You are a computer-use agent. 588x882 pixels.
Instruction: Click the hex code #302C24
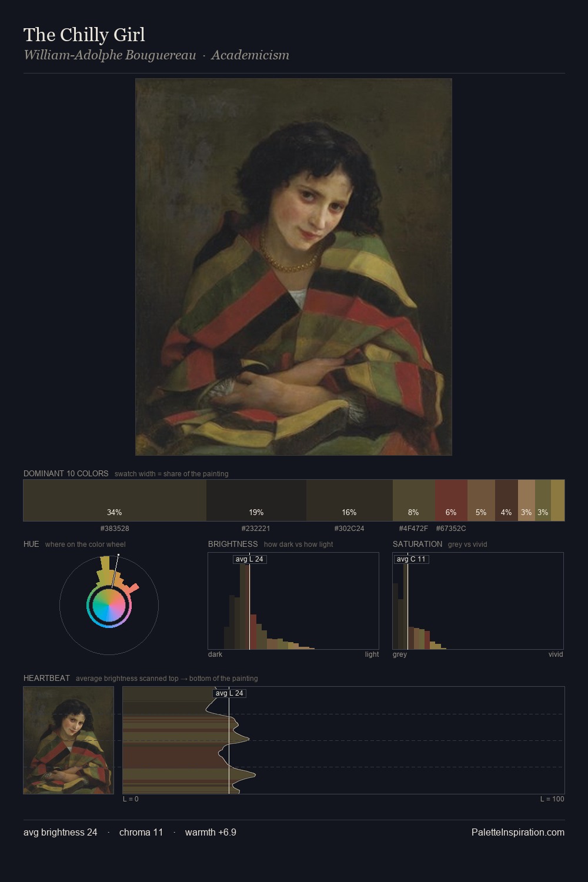tap(349, 529)
